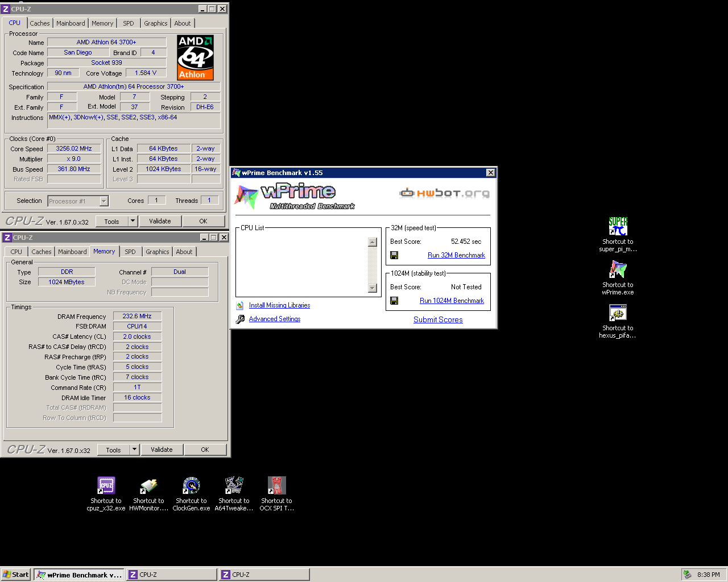Switch to CPU tab in lower CPU-Z window

[16, 252]
